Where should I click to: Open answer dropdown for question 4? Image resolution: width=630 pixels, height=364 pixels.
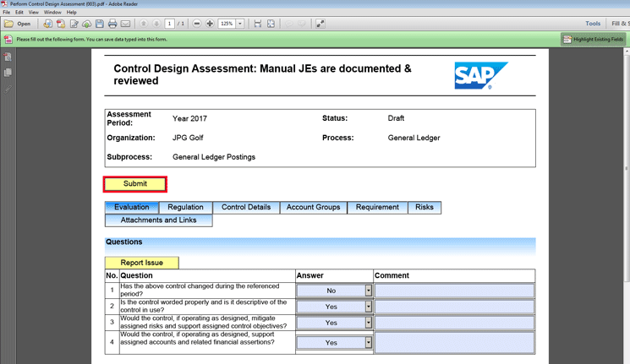point(369,342)
